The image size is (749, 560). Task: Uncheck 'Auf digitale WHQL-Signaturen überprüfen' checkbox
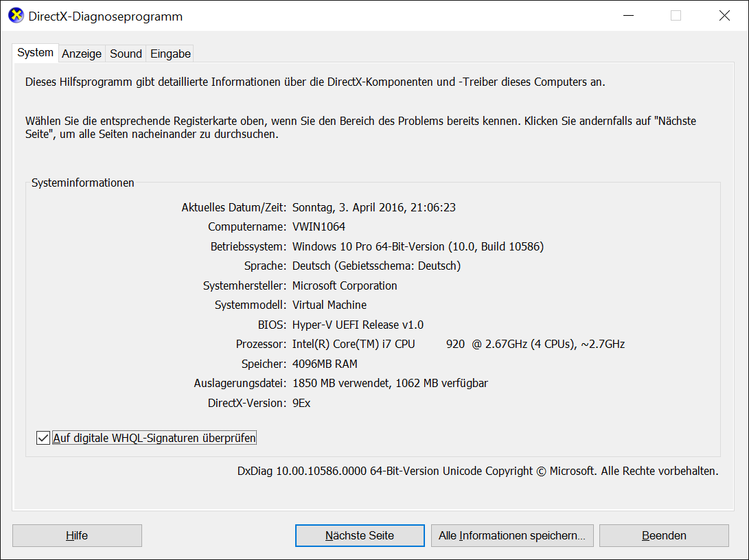[43, 438]
